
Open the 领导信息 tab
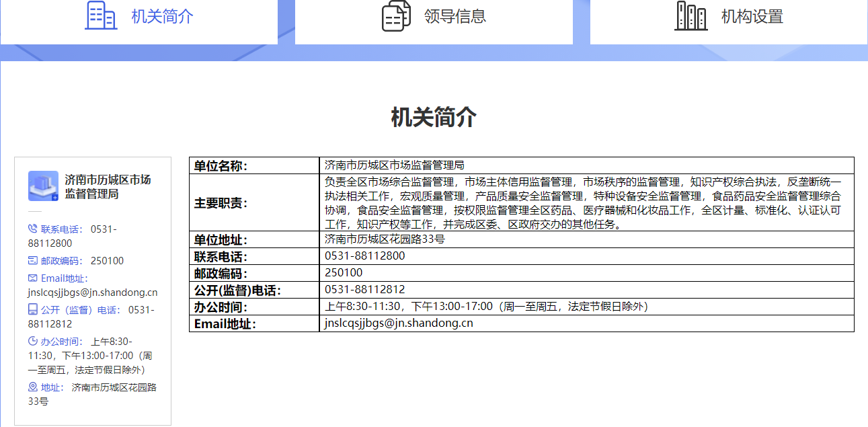point(455,17)
